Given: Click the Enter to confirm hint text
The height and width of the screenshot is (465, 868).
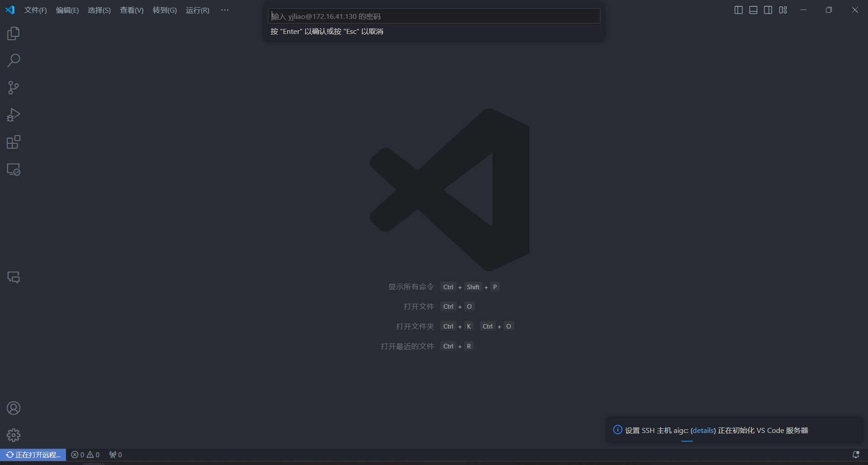Looking at the screenshot, I should tap(327, 31).
